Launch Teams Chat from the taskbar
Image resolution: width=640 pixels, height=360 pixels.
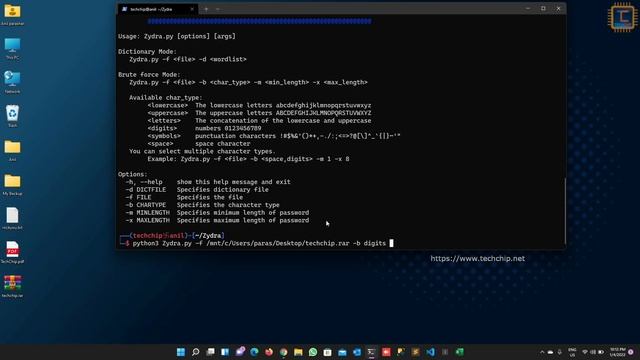pos(240,352)
